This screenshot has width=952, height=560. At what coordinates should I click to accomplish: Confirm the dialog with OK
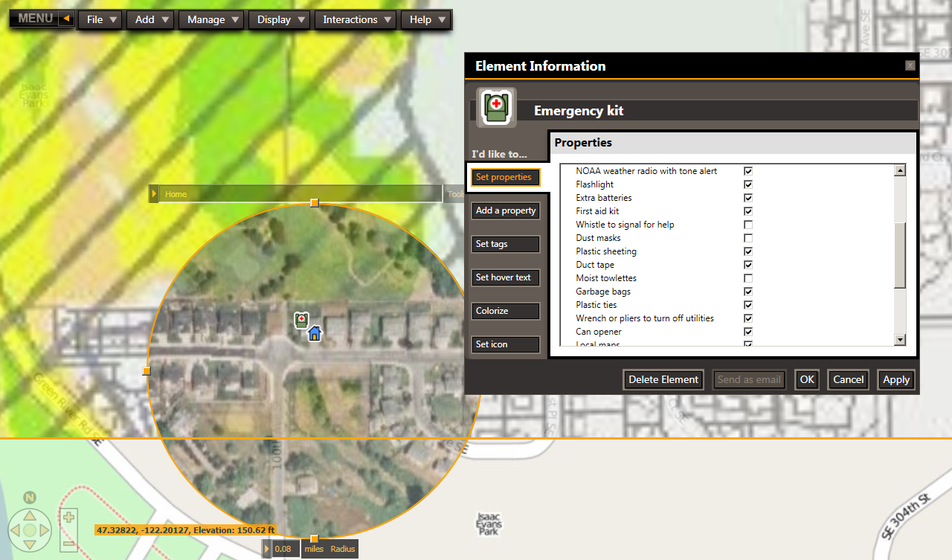807,379
